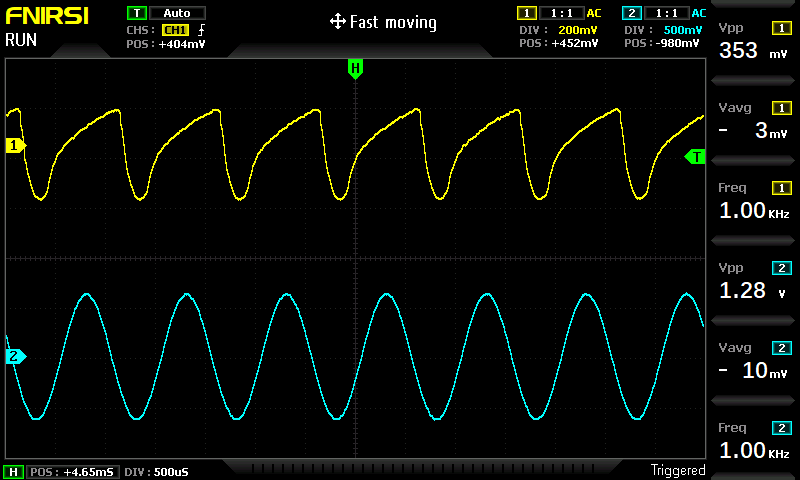Click channel 2 POS -980mV value

click(x=678, y=43)
